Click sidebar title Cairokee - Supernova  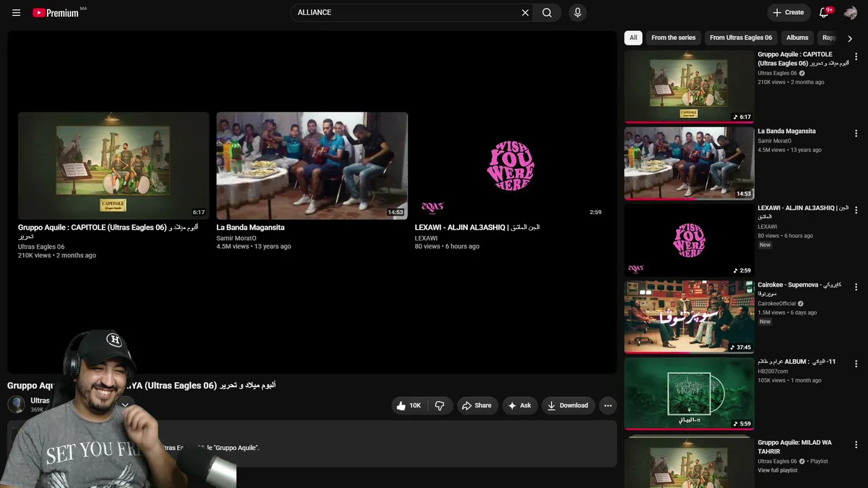pyautogui.click(x=800, y=289)
